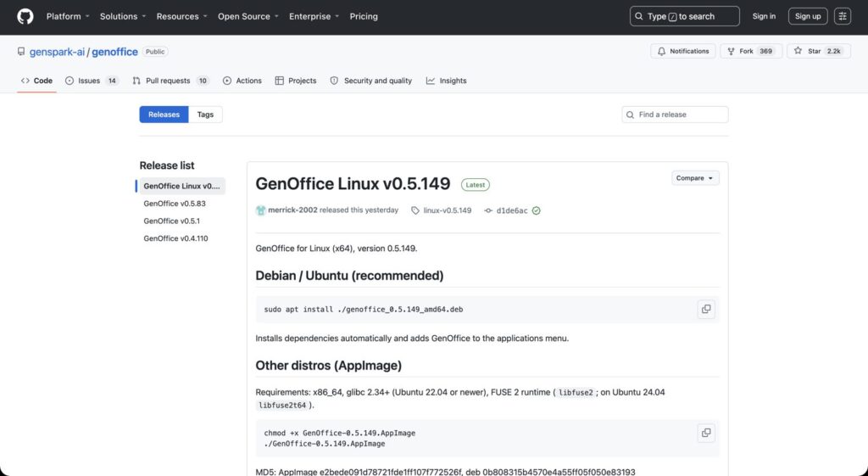This screenshot has width=868, height=476.
Task: Fork the repository with Fork button
Action: pyautogui.click(x=751, y=51)
